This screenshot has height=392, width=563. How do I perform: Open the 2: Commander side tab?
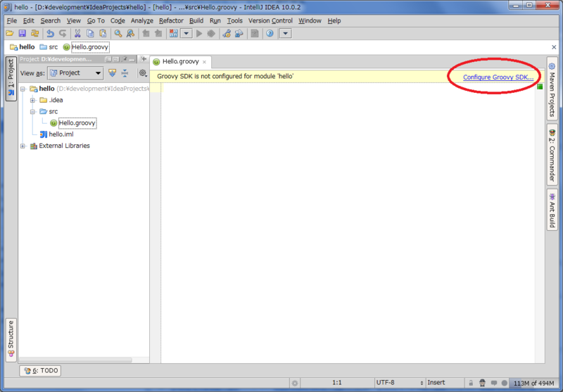(552, 155)
